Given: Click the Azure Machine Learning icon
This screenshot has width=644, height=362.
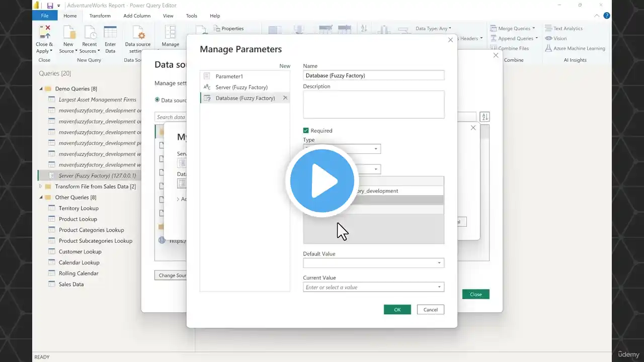Looking at the screenshot, I should tap(548, 48).
